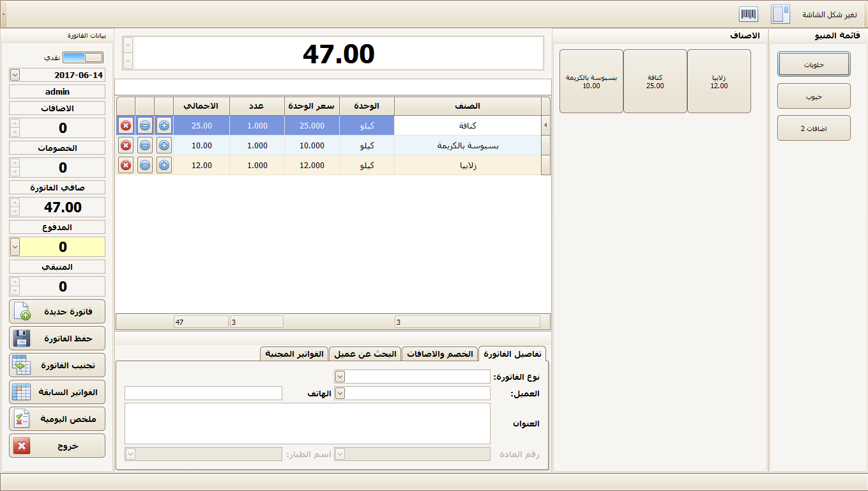Click the barcode scanner icon in toolbar

coord(749,14)
